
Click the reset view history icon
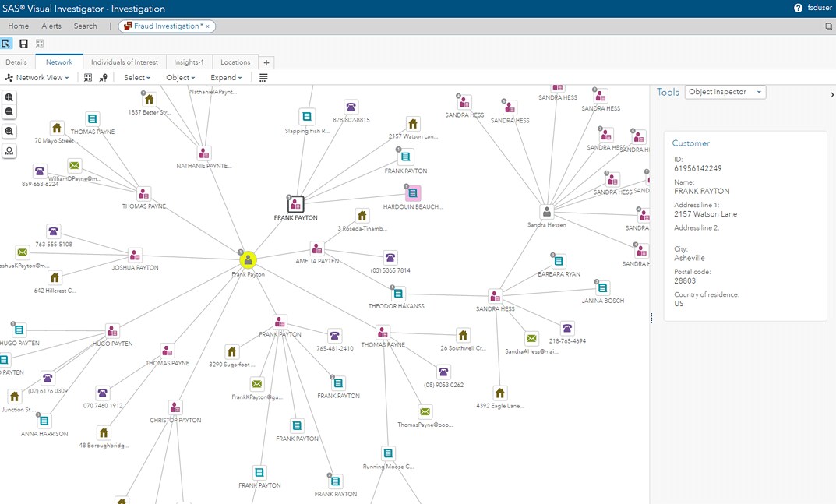pos(8,150)
